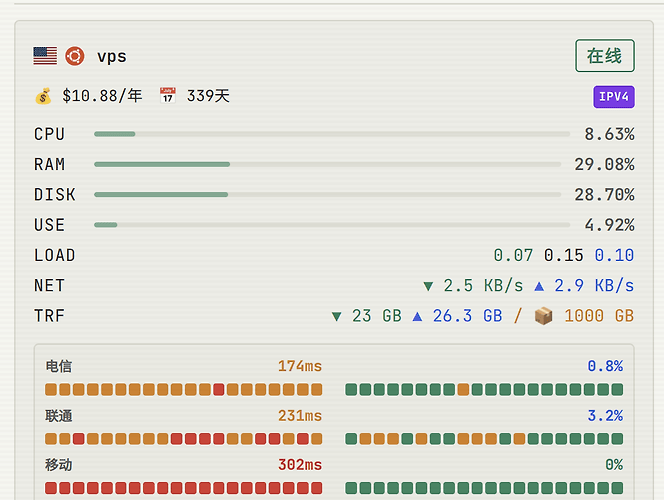This screenshot has width=664, height=500.
Task: Click the USE traffic progress bar
Action: click(332, 225)
